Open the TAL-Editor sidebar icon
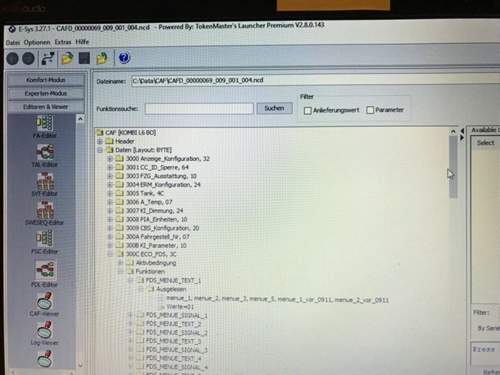This screenshot has width=500, height=375. (x=44, y=155)
